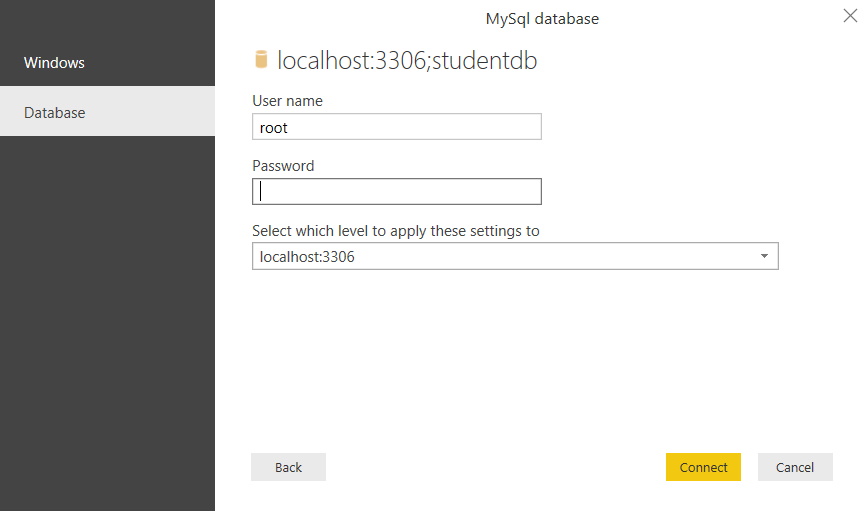Click the 'Select which level' label
The width and height of the screenshot is (865, 511).
tap(395, 231)
